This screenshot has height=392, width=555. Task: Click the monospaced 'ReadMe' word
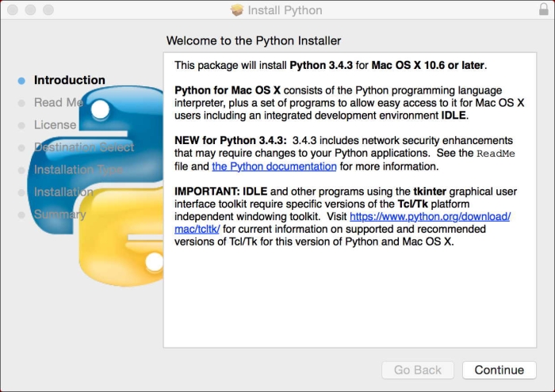click(496, 154)
